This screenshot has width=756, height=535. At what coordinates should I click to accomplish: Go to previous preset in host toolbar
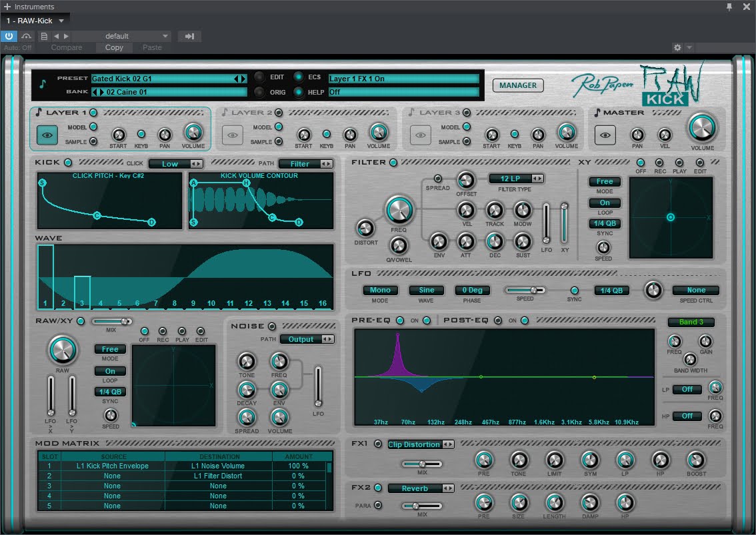[57, 36]
